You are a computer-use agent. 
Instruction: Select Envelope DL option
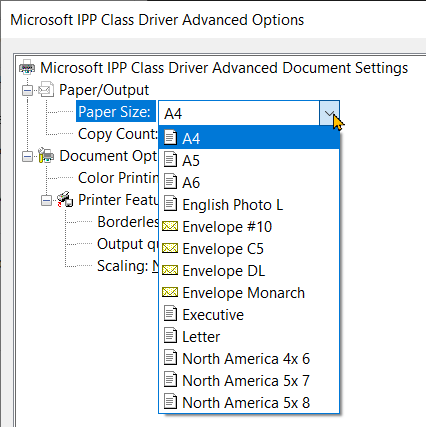click(x=249, y=270)
